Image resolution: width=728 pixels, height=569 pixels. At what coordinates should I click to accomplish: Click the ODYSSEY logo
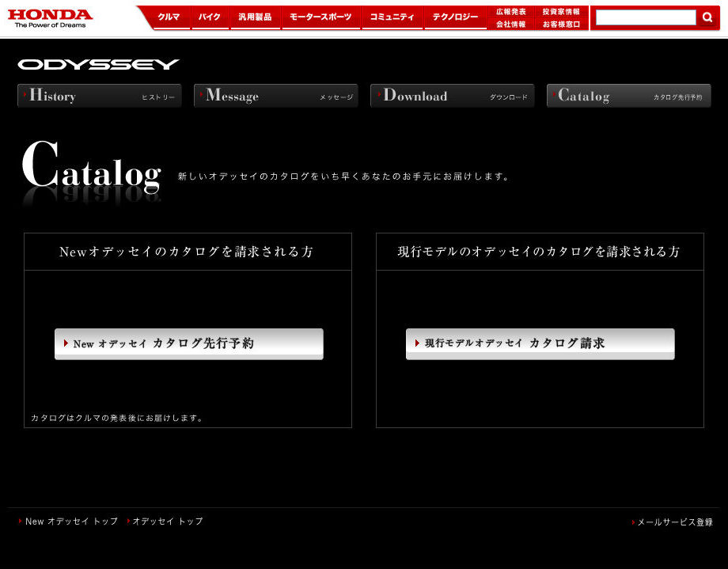click(x=98, y=64)
